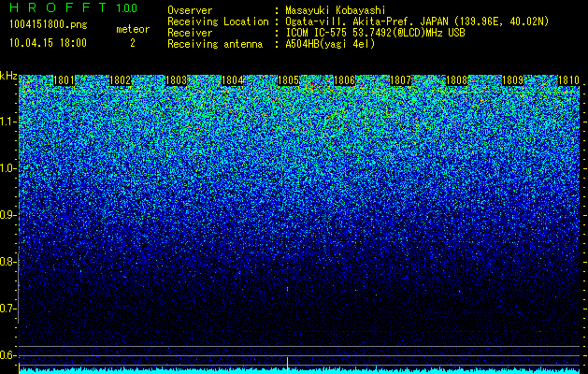Select the 1806 time marker
Image resolution: width=588 pixels, height=374 pixels.
pyautogui.click(x=345, y=80)
